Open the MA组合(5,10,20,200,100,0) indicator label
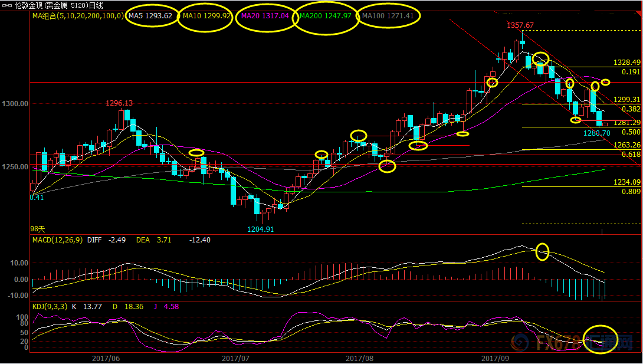 (x=78, y=16)
